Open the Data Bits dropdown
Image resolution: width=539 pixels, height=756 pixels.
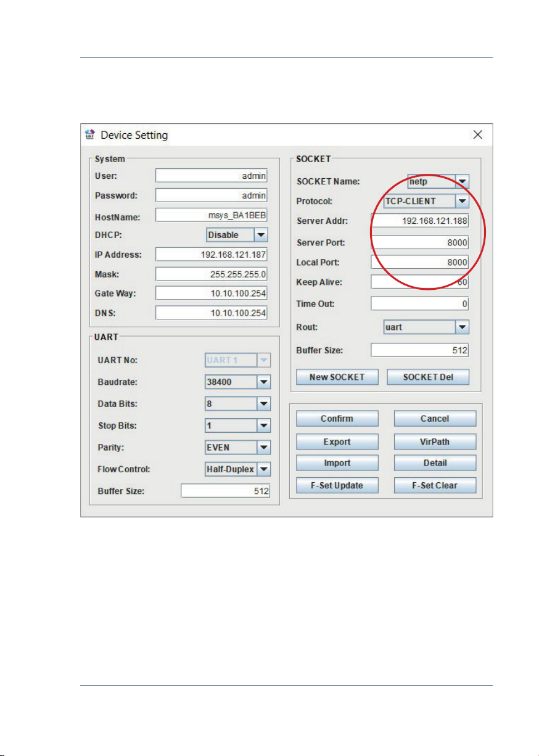[237, 405]
